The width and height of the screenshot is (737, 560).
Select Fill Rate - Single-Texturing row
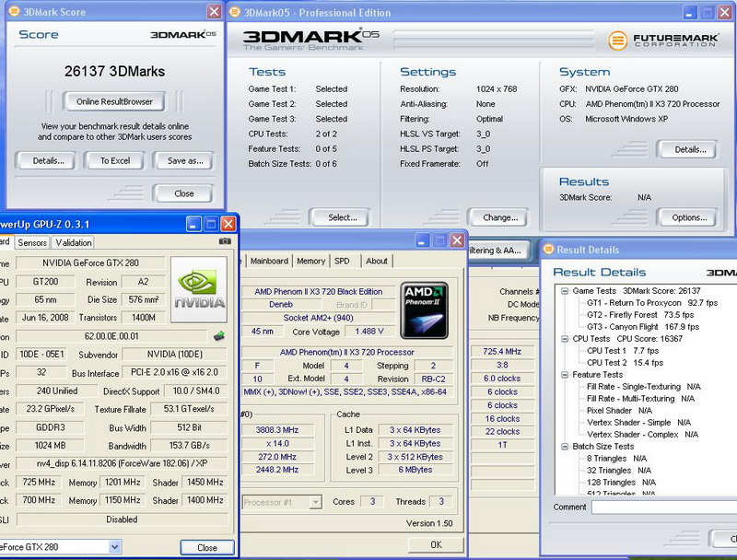(643, 387)
